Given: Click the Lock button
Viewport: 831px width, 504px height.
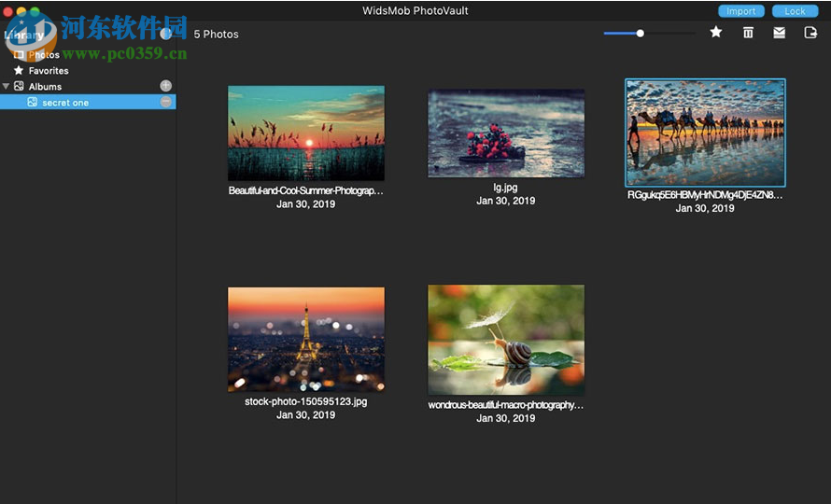Looking at the screenshot, I should [x=795, y=11].
